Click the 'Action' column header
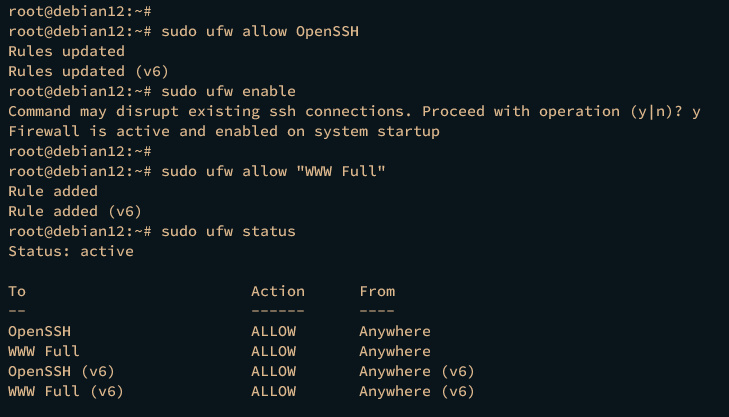729x417 pixels. (278, 291)
